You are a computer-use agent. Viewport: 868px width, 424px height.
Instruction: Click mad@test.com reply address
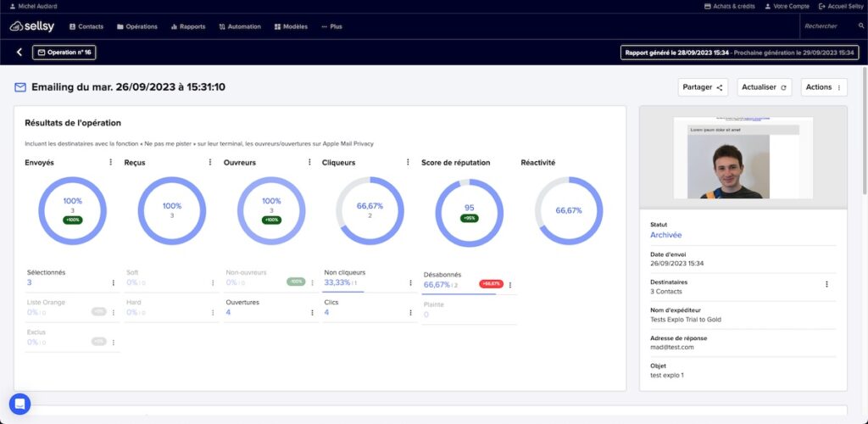pos(672,348)
